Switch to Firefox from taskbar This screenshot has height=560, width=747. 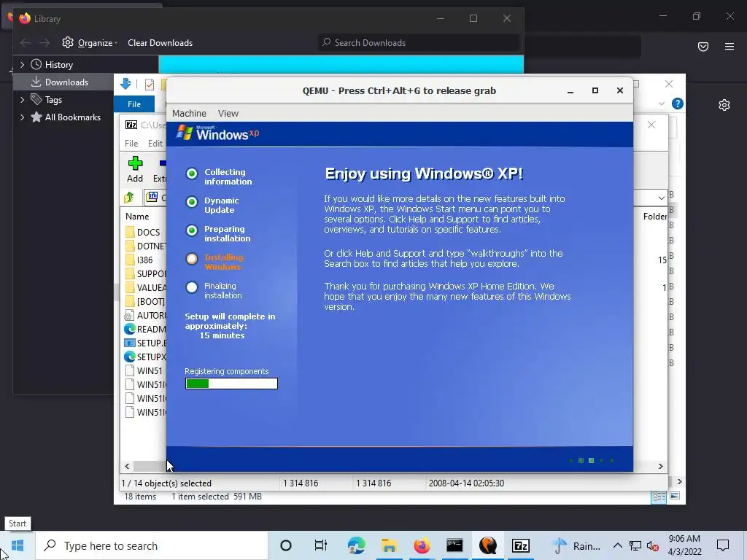pyautogui.click(x=422, y=545)
